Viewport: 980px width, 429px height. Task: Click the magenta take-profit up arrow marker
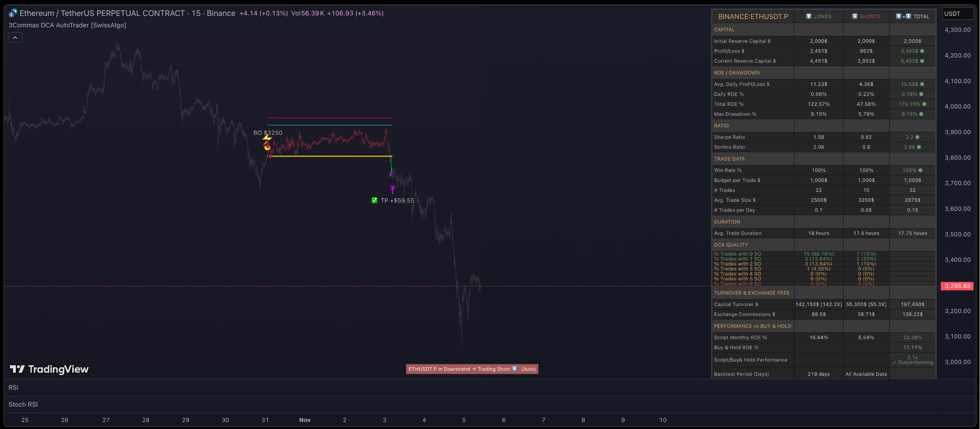(x=392, y=190)
